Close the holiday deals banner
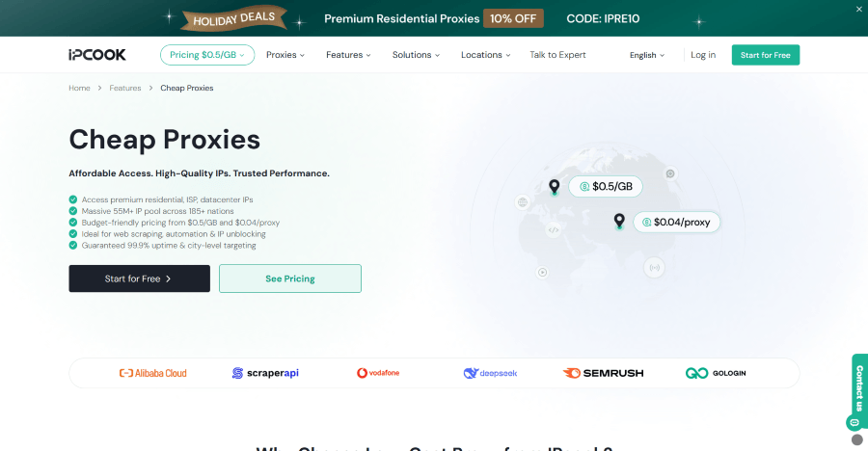This screenshot has width=868, height=451. click(859, 9)
